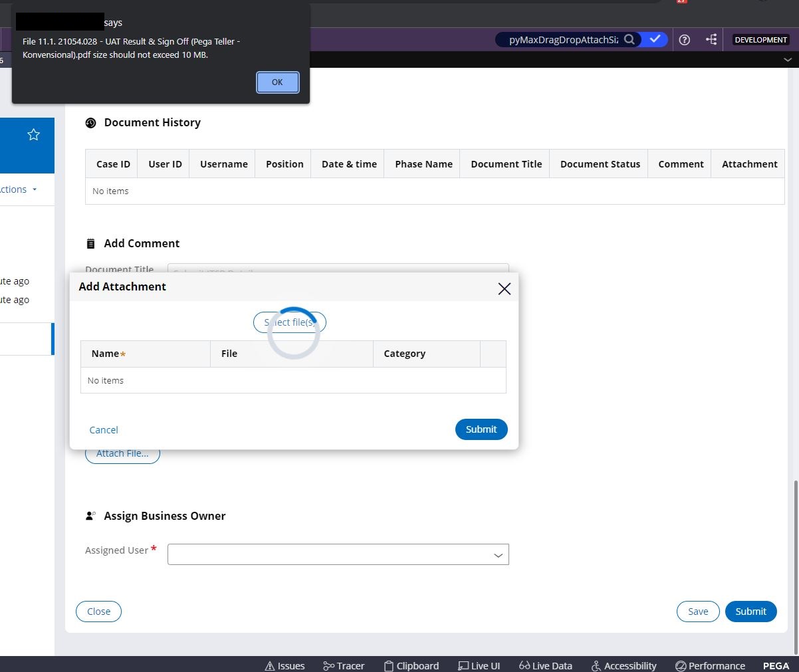Click the search magnifier icon in header

coord(629,40)
